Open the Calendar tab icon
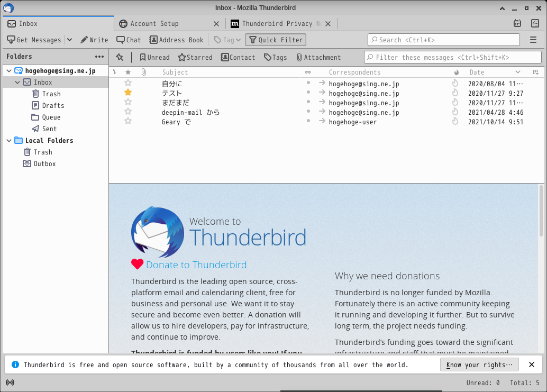Image resolution: width=547 pixels, height=392 pixels. click(x=517, y=23)
